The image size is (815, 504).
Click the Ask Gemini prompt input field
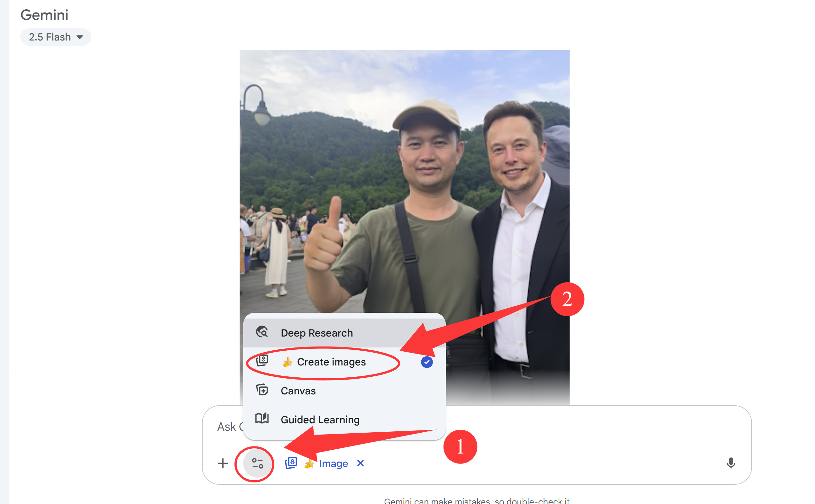(x=477, y=427)
